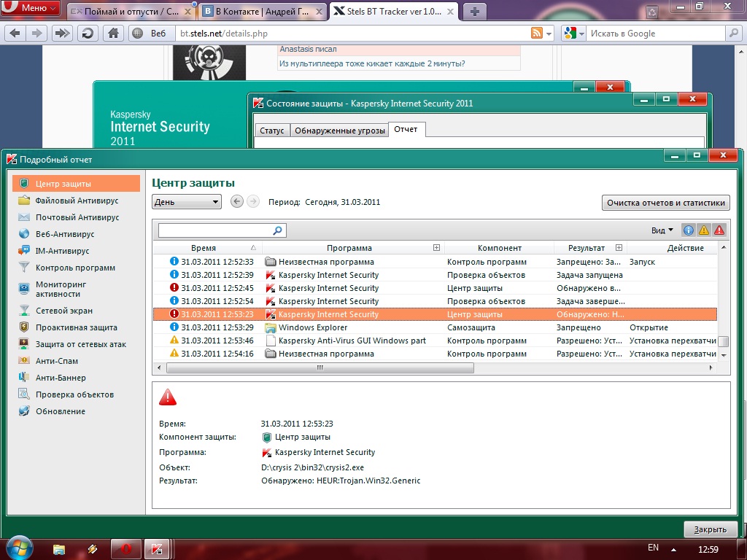Switch to Статус tab in Состояние защиты
This screenshot has height=560, width=747.
click(271, 130)
